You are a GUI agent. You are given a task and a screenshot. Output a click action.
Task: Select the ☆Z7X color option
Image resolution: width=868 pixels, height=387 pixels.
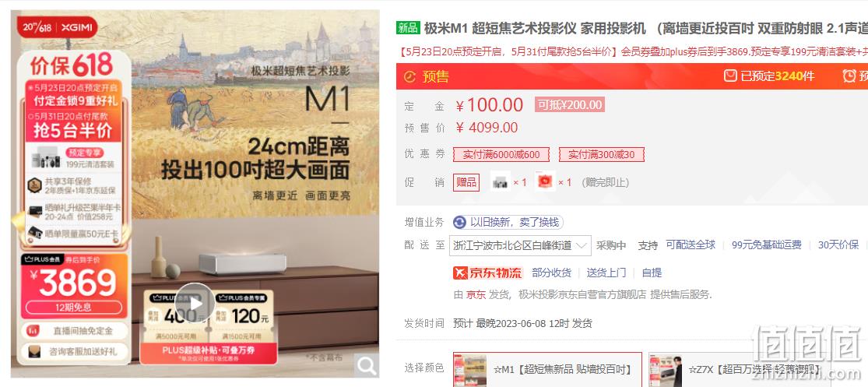(x=757, y=369)
